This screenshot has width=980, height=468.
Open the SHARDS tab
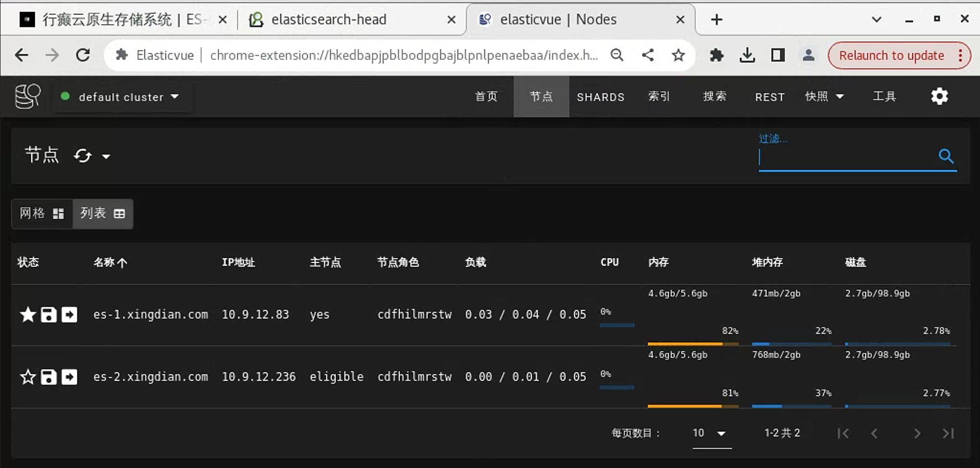click(600, 97)
